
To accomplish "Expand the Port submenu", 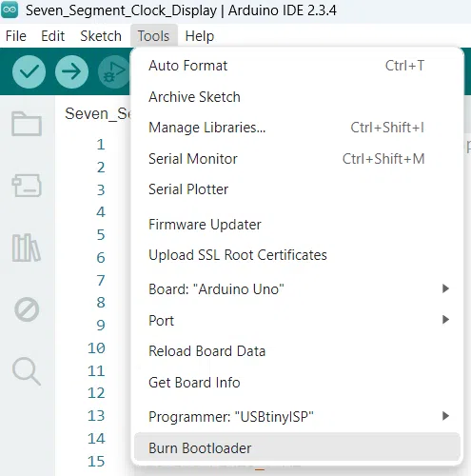I will pos(297,320).
